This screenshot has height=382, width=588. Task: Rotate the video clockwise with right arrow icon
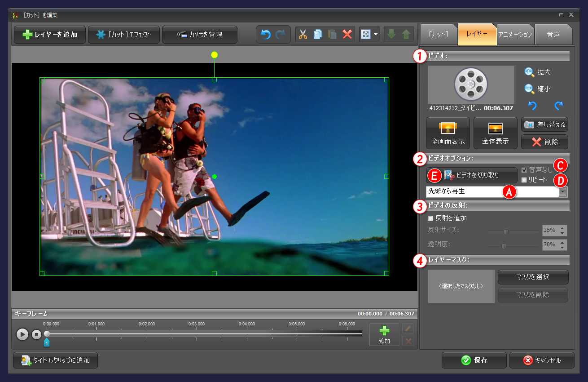[558, 106]
